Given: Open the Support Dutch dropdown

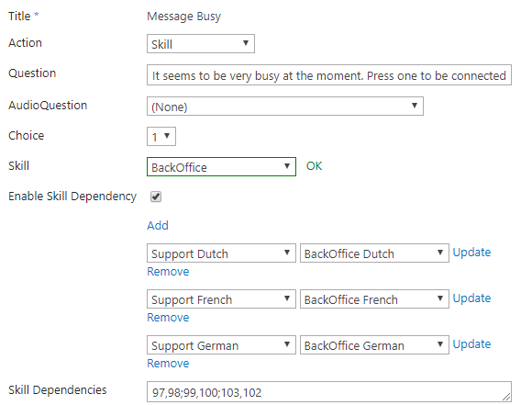Looking at the screenshot, I should 221,253.
